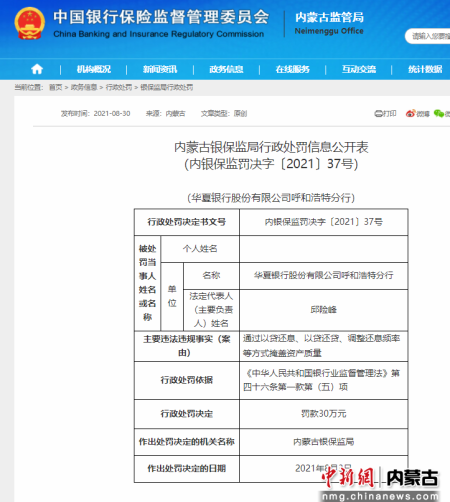Click the subtitle (内银保监罚决字〔2021〕37号)
This screenshot has width=450, height=502.
coord(271,164)
